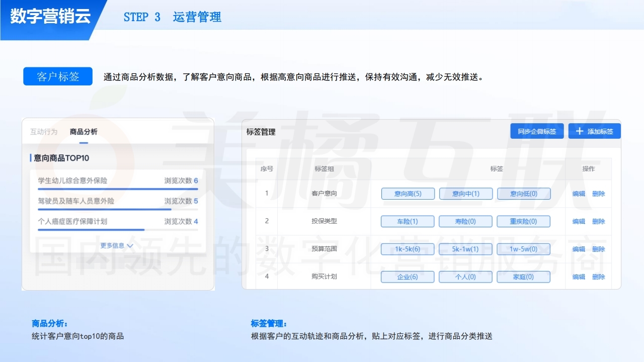Delete the 客户意向 tag group

[x=599, y=194]
